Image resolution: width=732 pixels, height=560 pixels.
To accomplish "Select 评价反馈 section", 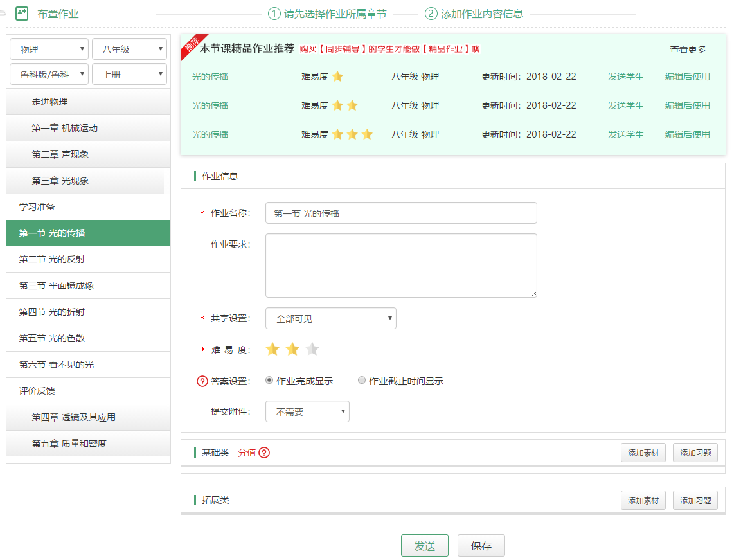I will pyautogui.click(x=88, y=391).
